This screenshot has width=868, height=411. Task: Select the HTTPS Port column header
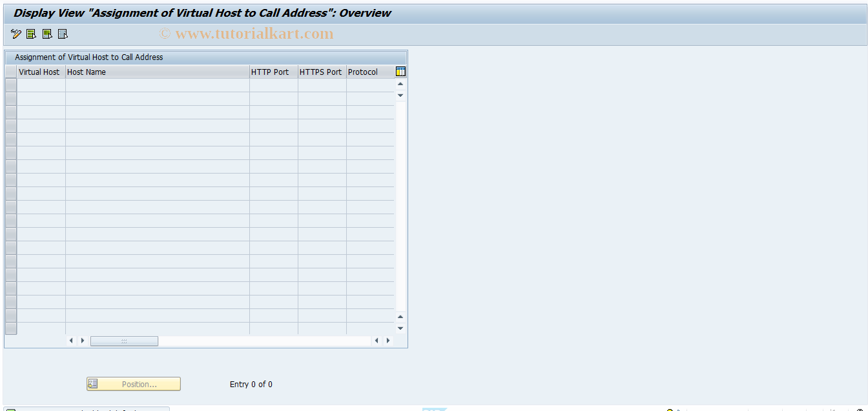point(322,72)
